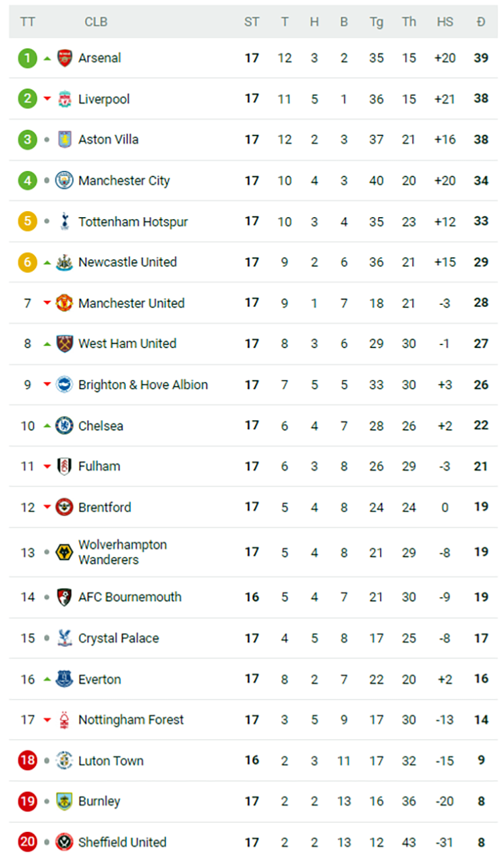The width and height of the screenshot is (504, 868).
Task: Click the Newcastle United crest icon
Action: (x=65, y=262)
